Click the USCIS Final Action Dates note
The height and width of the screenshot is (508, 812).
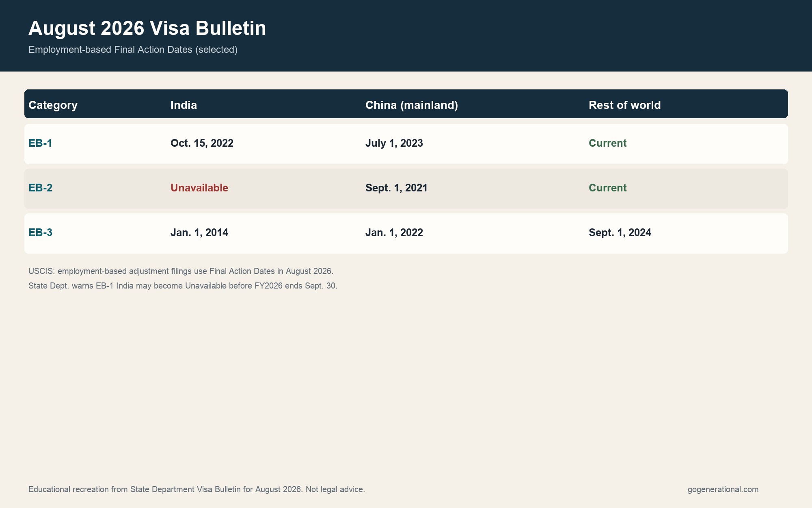click(x=181, y=271)
